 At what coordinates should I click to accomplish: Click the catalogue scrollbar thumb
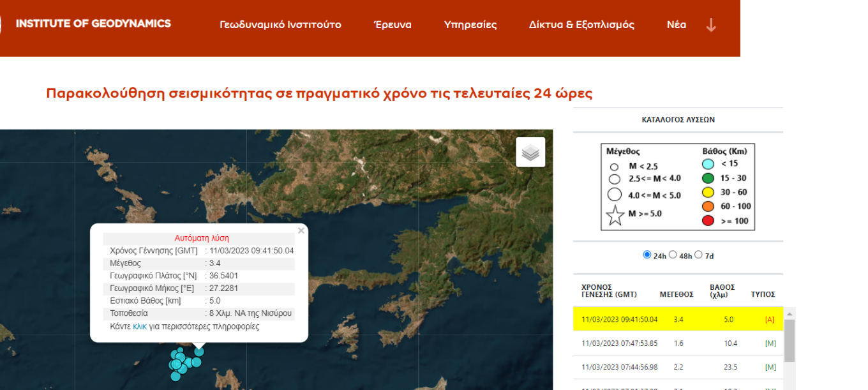click(x=789, y=341)
